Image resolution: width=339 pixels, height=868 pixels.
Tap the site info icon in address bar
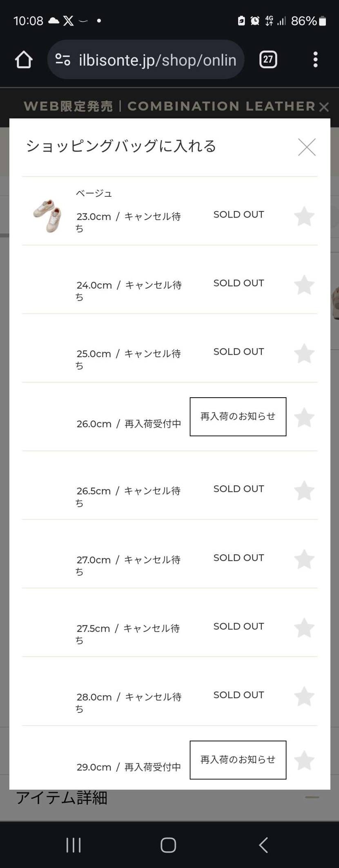pos(62,60)
